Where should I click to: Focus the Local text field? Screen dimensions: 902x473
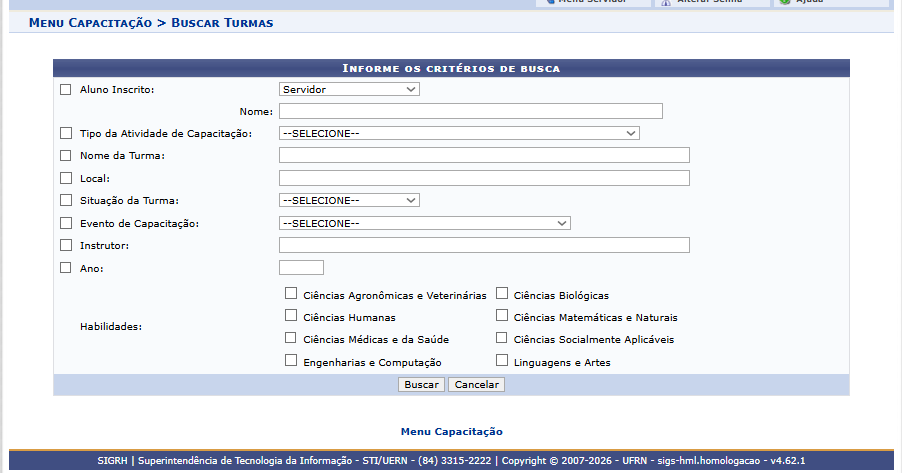point(484,178)
